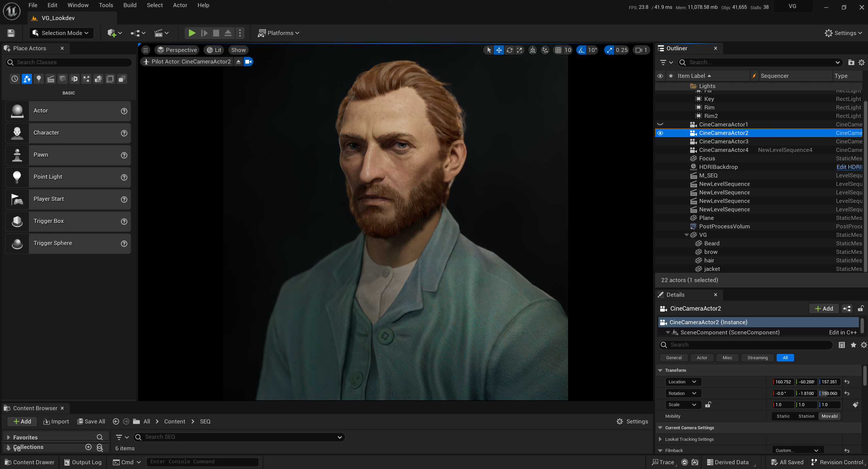Click the eject pilot actor icon
Viewport: 868px width, 469px height.
[x=238, y=62]
